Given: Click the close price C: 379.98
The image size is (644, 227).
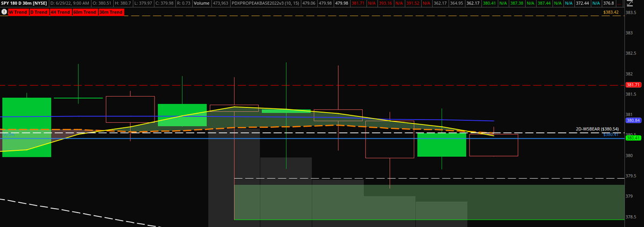Looking at the screenshot, I should click(165, 3).
